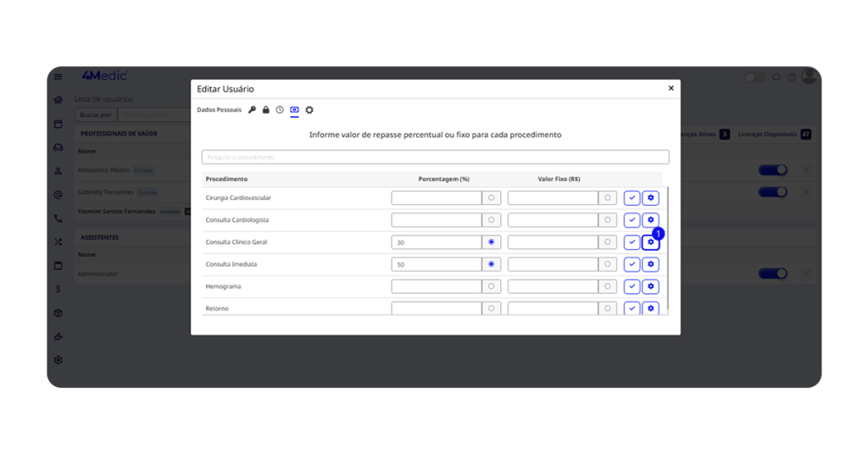The image size is (868, 455).
Task: Confirm Cirurgia Cardiovascular with checkmark button
Action: (632, 197)
